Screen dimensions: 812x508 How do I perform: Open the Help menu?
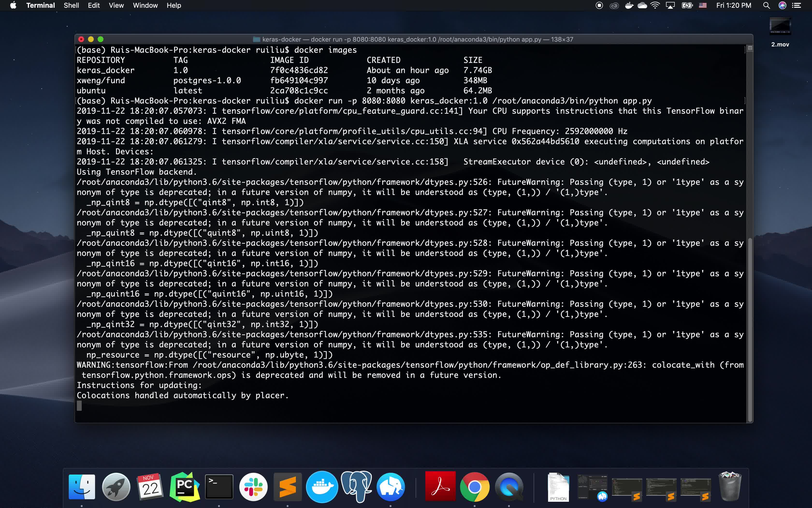coord(174,5)
